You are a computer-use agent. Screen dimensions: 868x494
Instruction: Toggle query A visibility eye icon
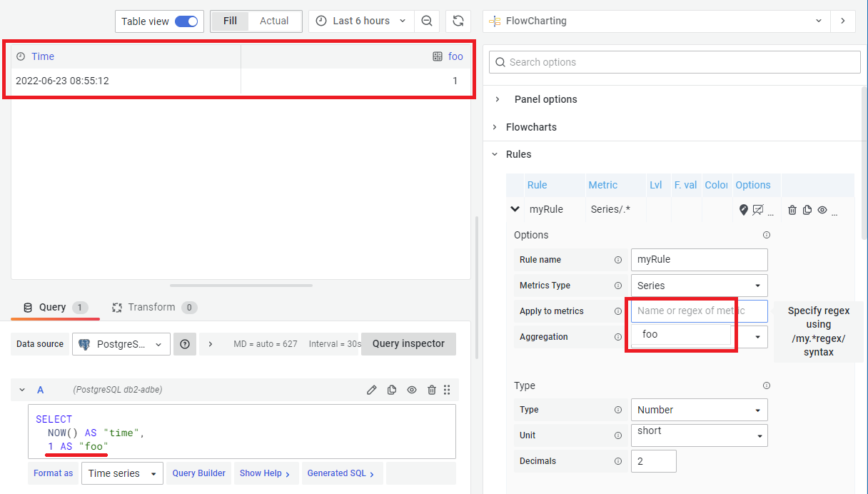click(x=412, y=390)
